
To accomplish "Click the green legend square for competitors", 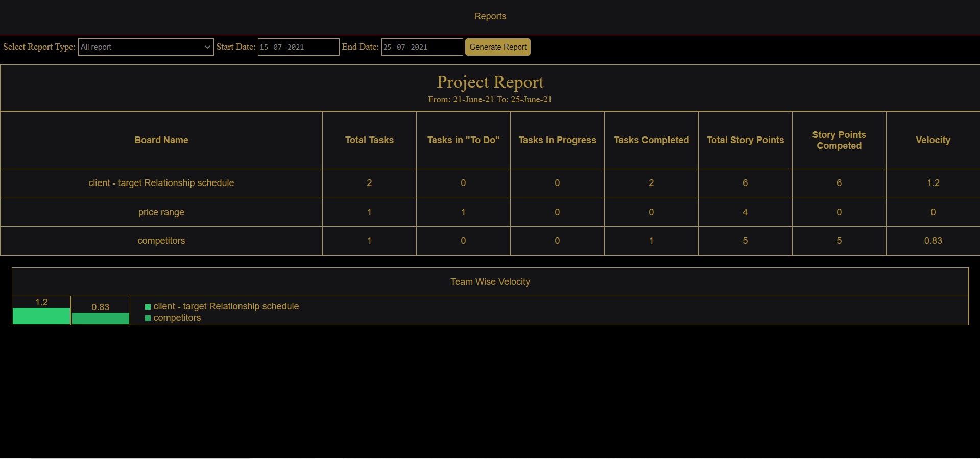I will [148, 318].
